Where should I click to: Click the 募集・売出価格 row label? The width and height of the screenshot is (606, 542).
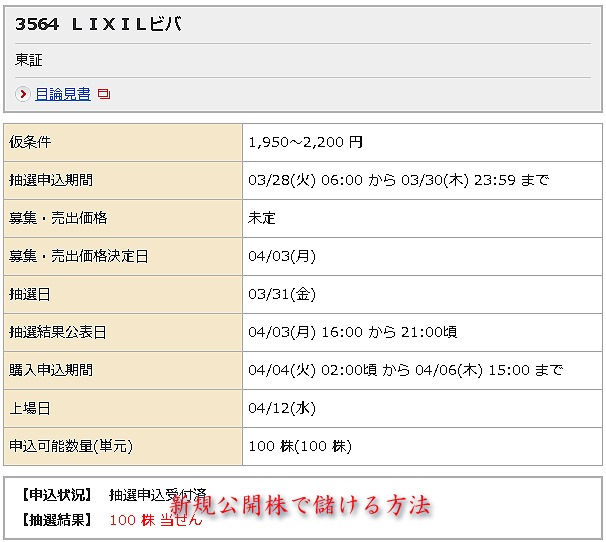point(58,218)
